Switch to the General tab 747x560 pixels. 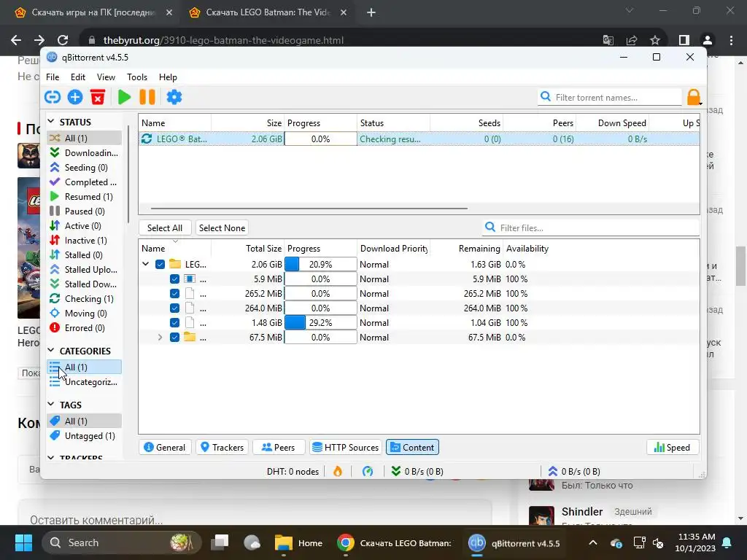pyautogui.click(x=165, y=447)
